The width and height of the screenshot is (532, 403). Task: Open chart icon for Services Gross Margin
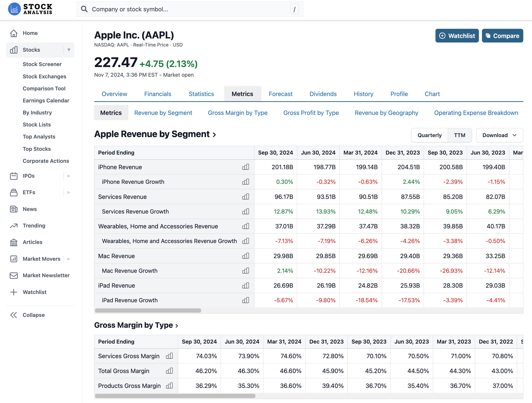pyautogui.click(x=169, y=356)
